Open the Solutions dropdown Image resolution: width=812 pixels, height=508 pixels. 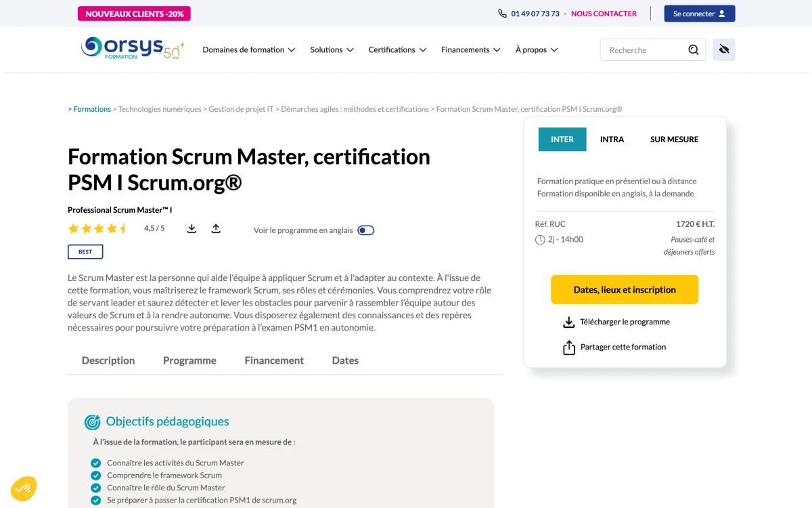click(332, 49)
